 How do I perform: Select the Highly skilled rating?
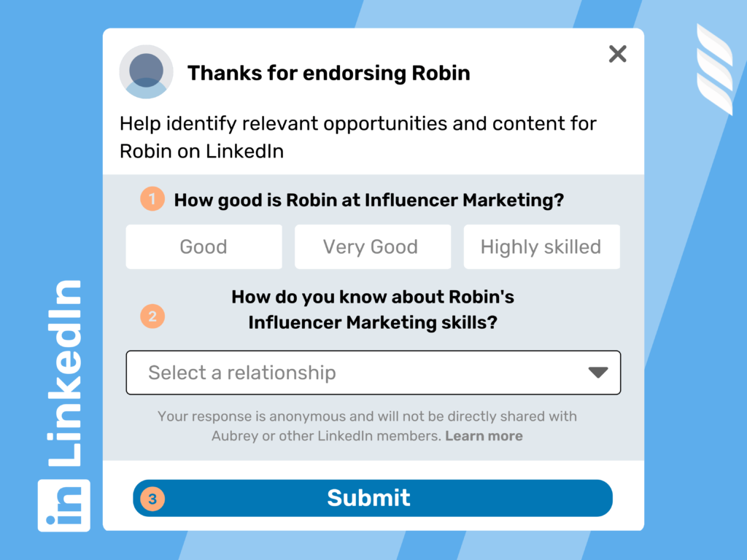(x=541, y=246)
